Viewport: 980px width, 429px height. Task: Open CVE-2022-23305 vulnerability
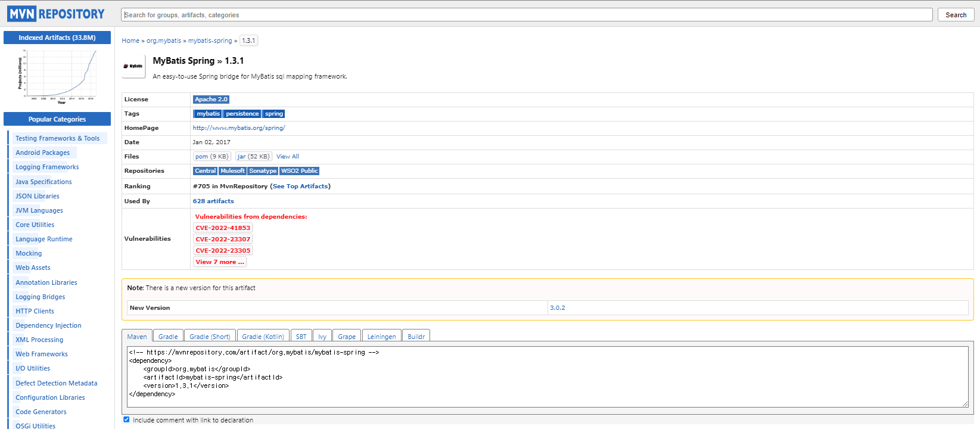click(x=223, y=250)
